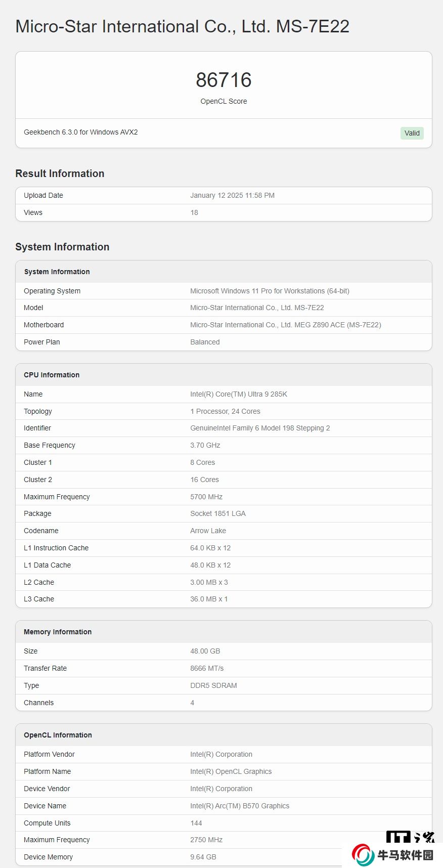Click the page title MS-7E22 heading
This screenshot has height=868, width=443.
pos(182,26)
